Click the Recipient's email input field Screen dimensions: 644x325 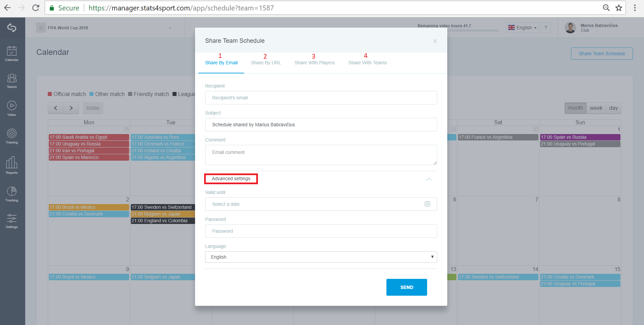tap(321, 98)
